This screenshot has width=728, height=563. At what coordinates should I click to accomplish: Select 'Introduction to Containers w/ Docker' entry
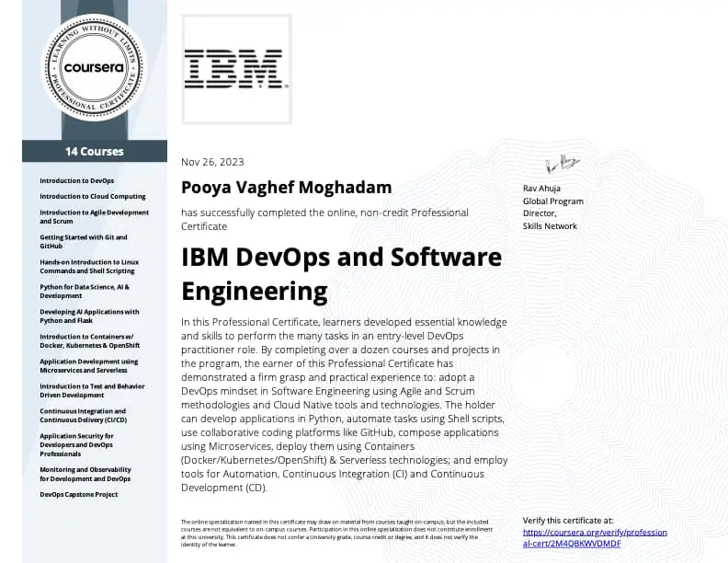click(x=89, y=341)
